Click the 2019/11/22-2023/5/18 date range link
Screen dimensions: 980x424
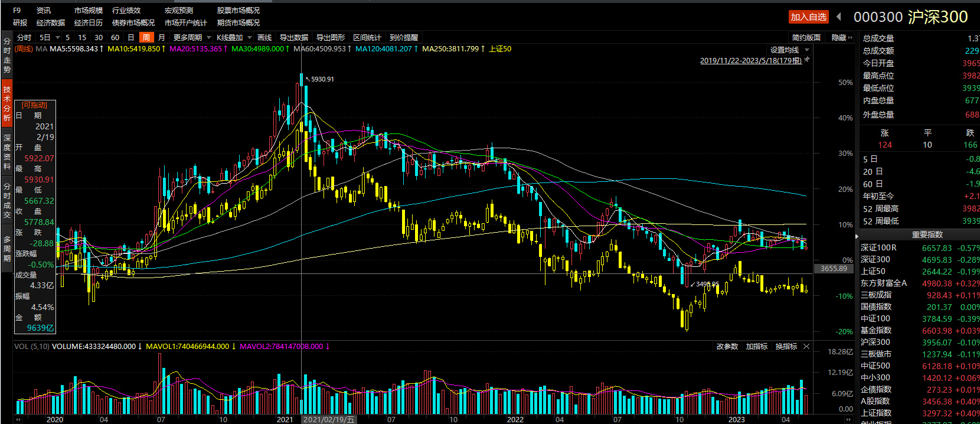[x=750, y=61]
